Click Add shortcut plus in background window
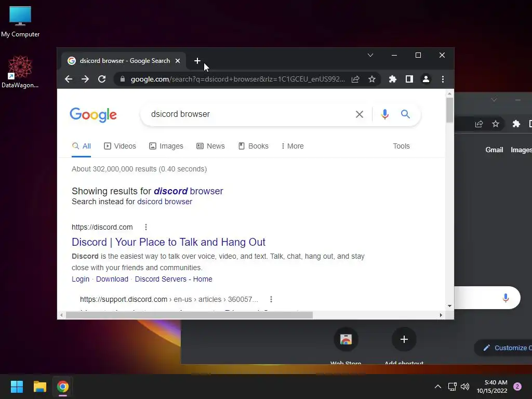Viewport: 532px width, 399px height. tap(404, 339)
